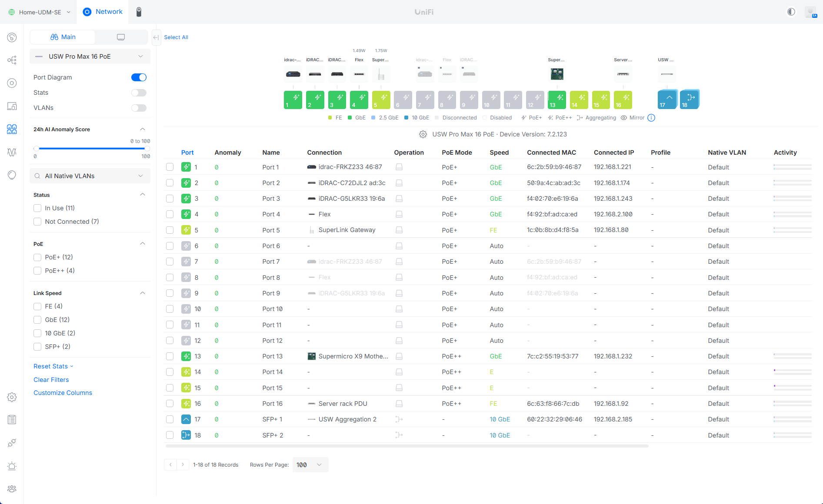Click the device settings gear beside USW Pro Max
The width and height of the screenshot is (823, 504).
coord(423,135)
